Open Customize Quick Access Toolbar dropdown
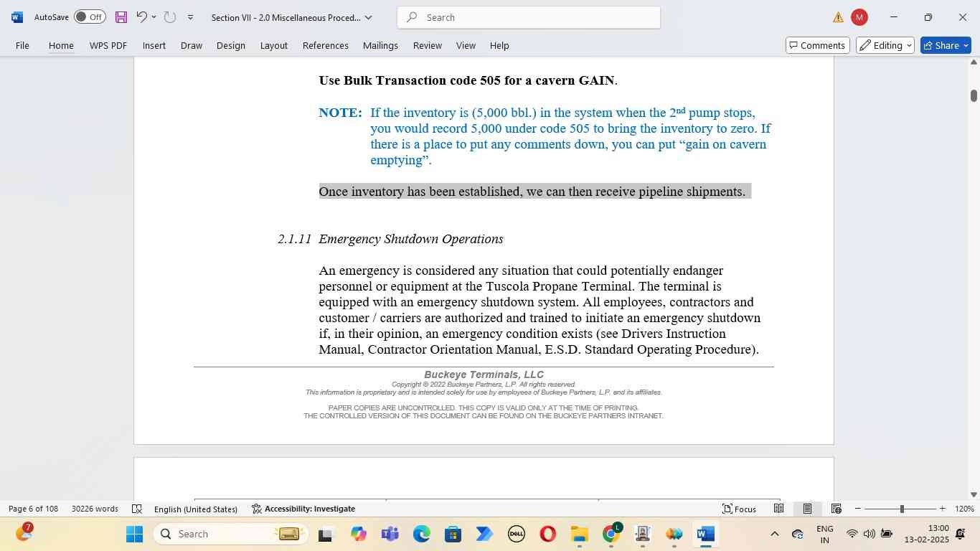This screenshot has height=551, width=980. [190, 17]
